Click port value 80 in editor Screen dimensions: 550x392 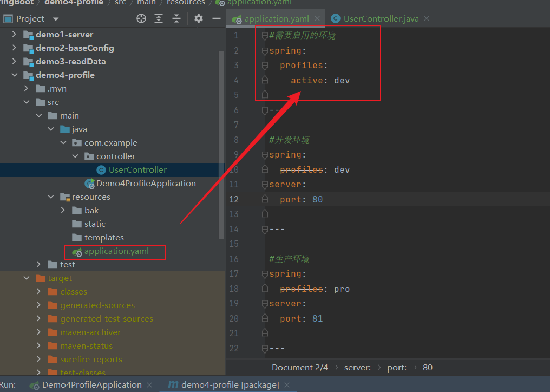coord(317,199)
